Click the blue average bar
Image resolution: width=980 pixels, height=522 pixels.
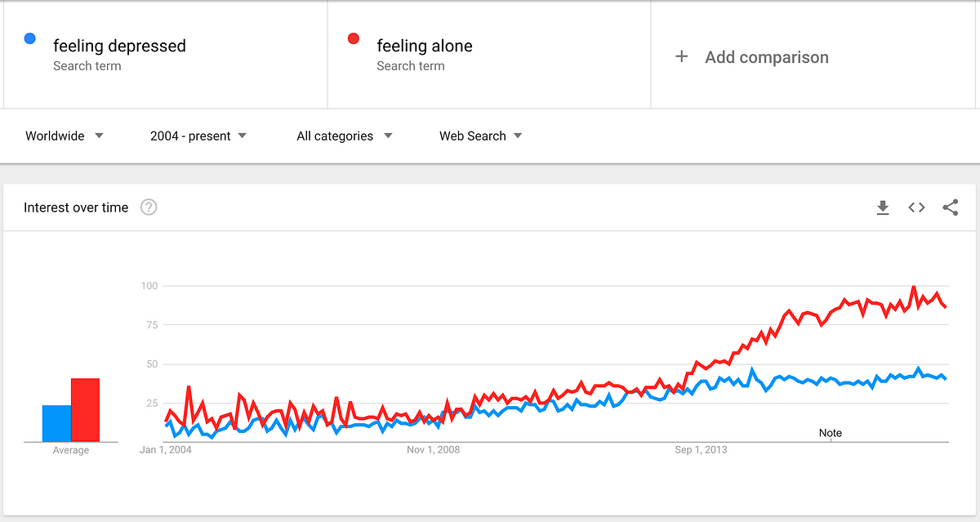click(x=56, y=423)
